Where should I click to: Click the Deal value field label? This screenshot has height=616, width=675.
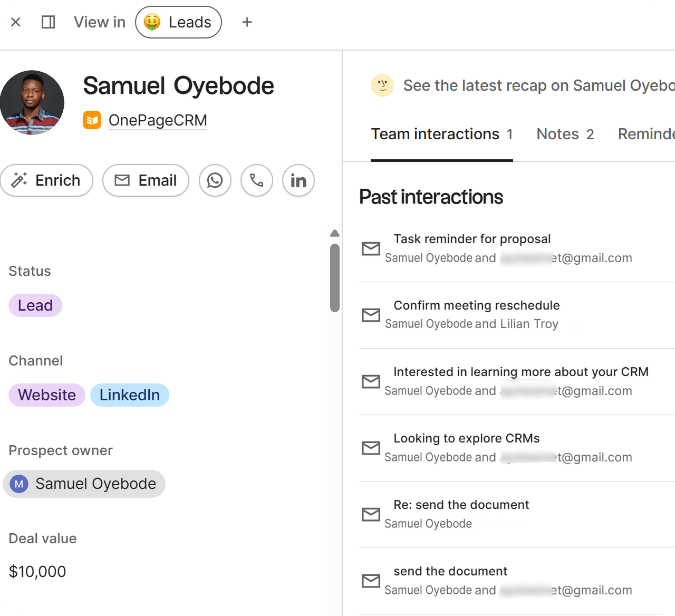click(43, 538)
